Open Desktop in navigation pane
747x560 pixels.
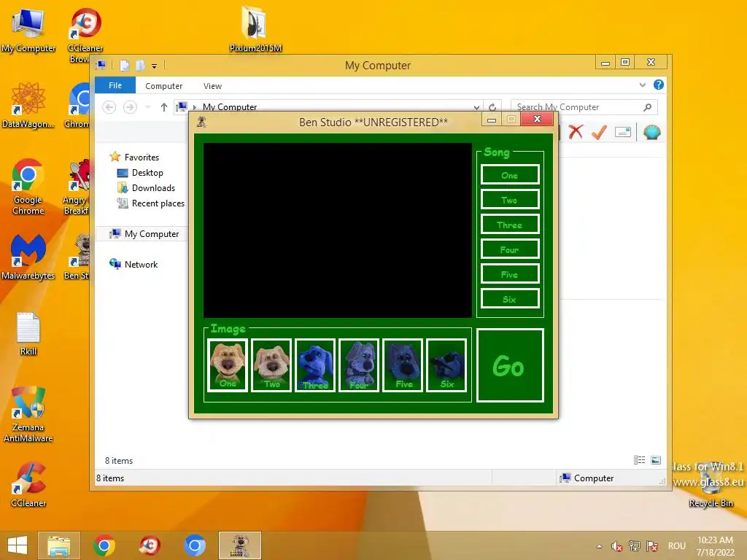coord(147,172)
